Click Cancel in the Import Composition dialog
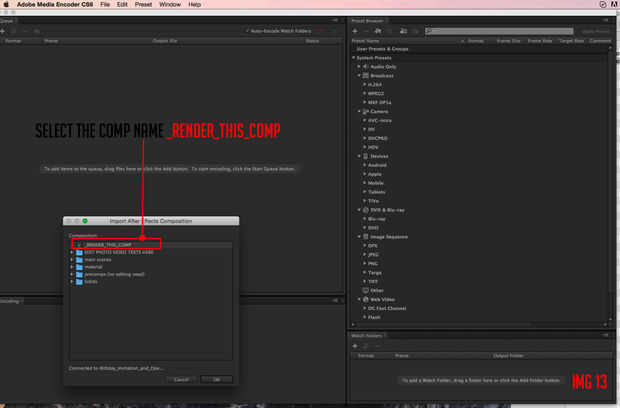Image resolution: width=620 pixels, height=408 pixels. (x=181, y=380)
